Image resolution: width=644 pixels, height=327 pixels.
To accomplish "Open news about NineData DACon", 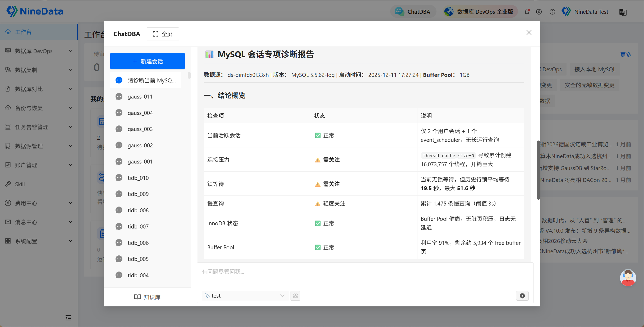I will point(576,180).
